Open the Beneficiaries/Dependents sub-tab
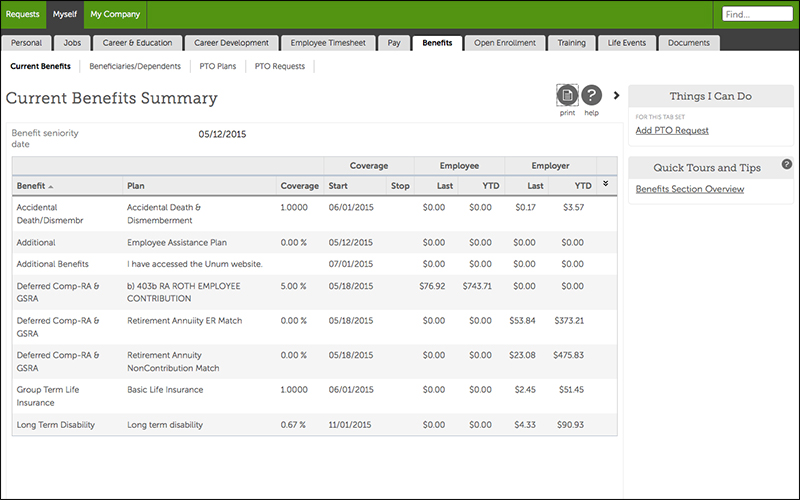This screenshot has height=500, width=800. tap(135, 66)
